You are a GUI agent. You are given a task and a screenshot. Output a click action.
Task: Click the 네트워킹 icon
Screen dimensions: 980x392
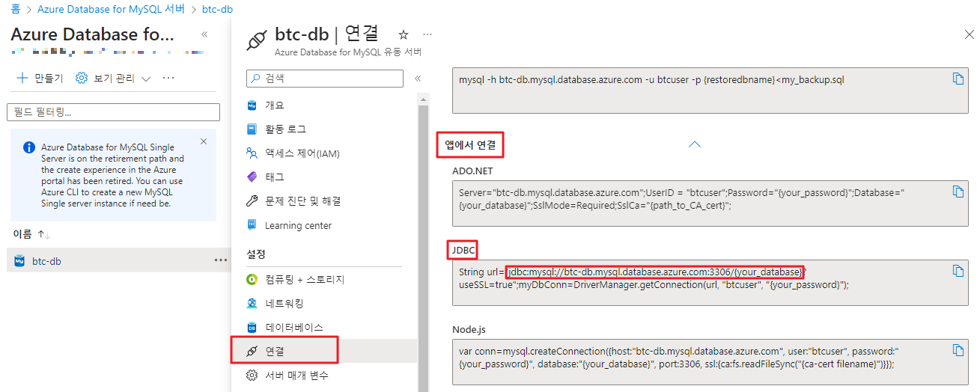click(252, 304)
